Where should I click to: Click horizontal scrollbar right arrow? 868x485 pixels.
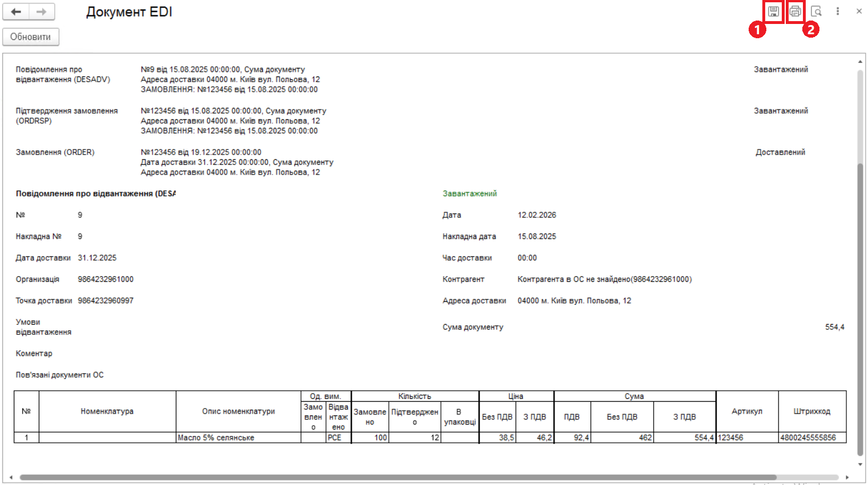847,478
